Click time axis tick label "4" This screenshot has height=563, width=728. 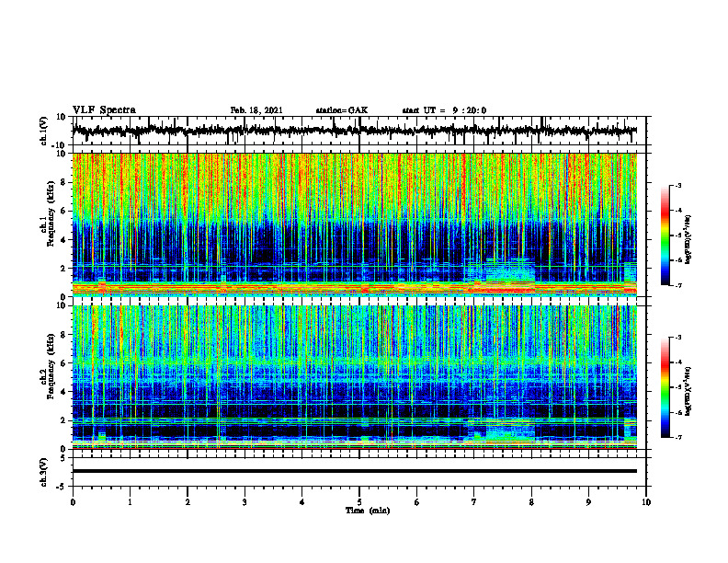(302, 502)
